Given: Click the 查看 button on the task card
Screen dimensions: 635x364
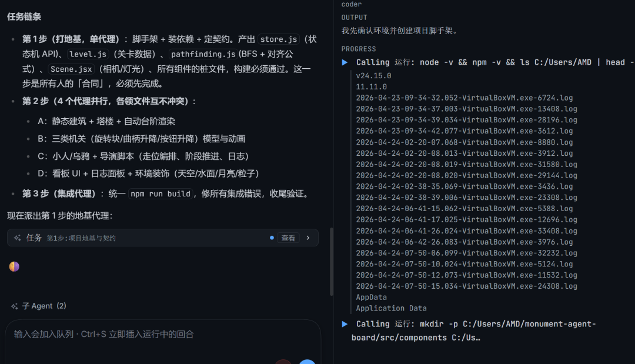Looking at the screenshot, I should coord(288,238).
